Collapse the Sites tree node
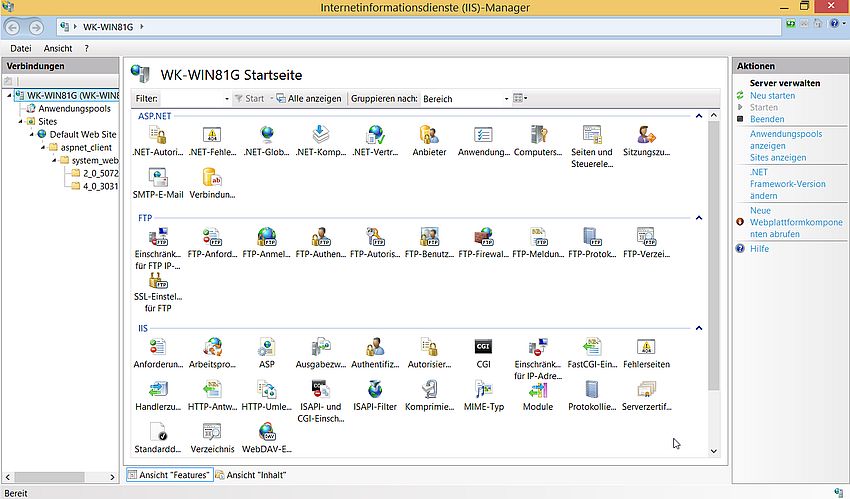 [x=21, y=121]
